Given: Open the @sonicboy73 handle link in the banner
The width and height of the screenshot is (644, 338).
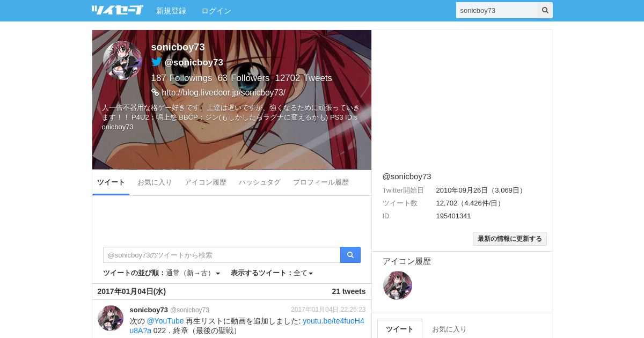Looking at the screenshot, I should pyautogui.click(x=194, y=62).
